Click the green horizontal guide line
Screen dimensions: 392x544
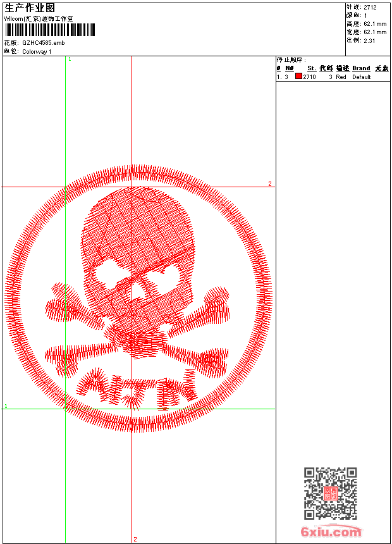tap(190, 409)
